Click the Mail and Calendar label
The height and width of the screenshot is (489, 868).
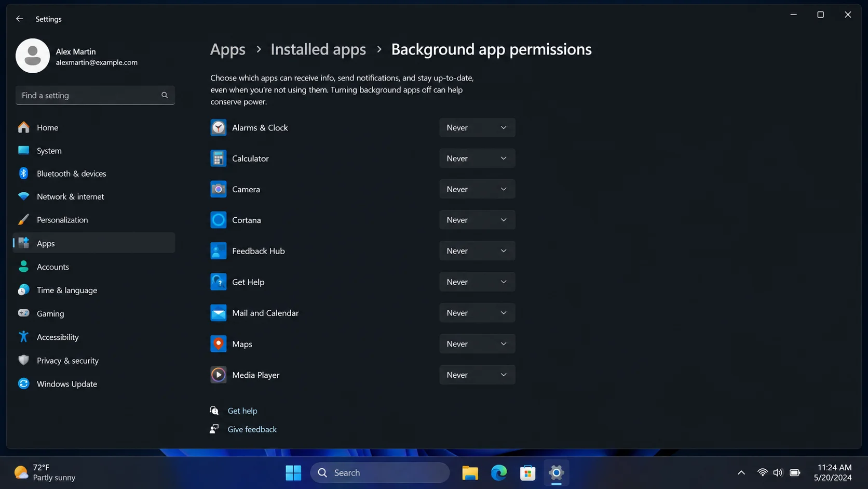[265, 313]
